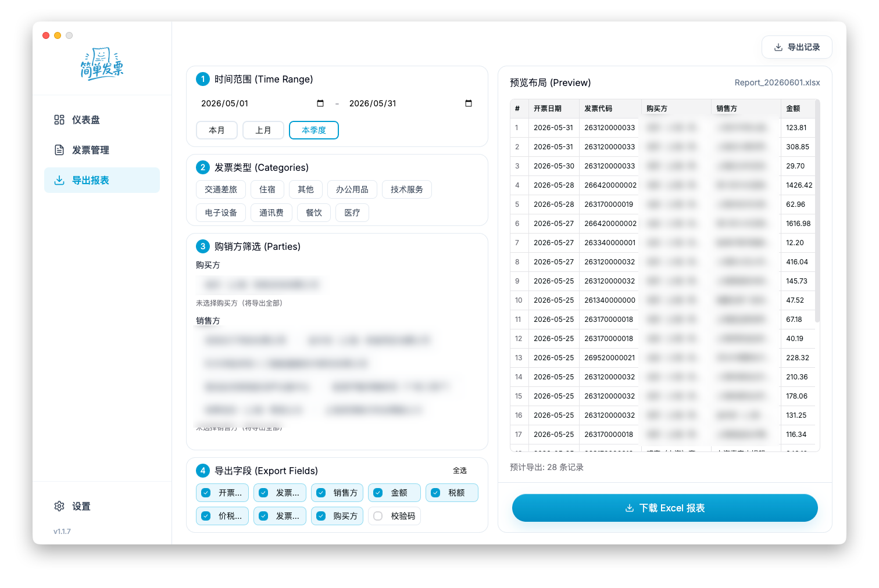Click the preview table vertical scrollbar

817,212
